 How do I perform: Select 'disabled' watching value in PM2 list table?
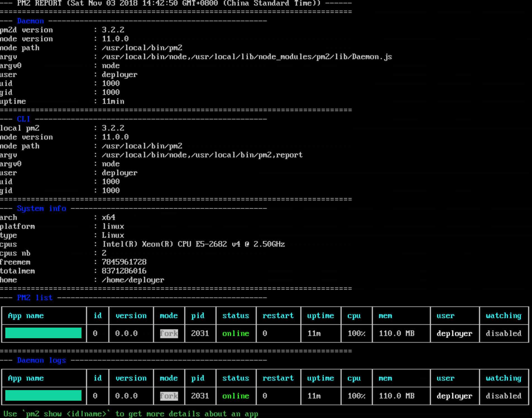(x=504, y=333)
